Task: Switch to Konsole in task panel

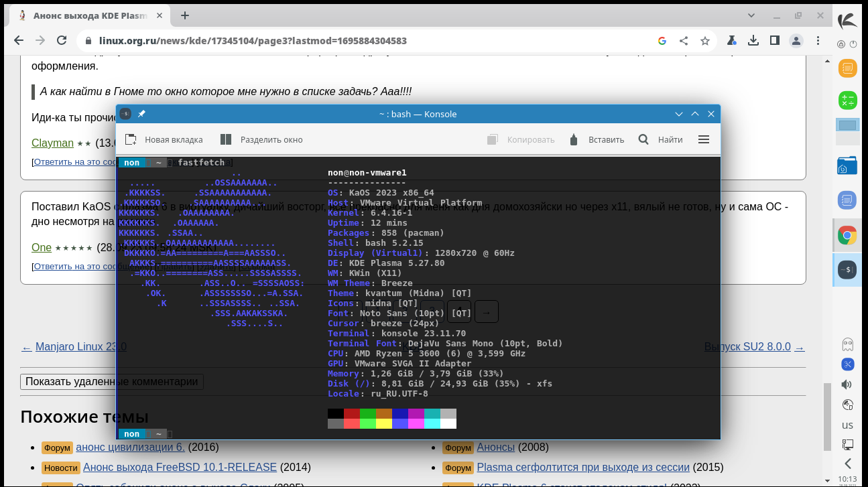Action: (x=848, y=270)
